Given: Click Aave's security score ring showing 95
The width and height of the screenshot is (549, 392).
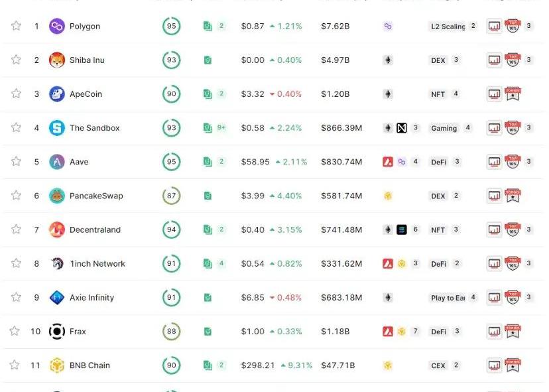Looking at the screenshot, I should click(x=172, y=162).
